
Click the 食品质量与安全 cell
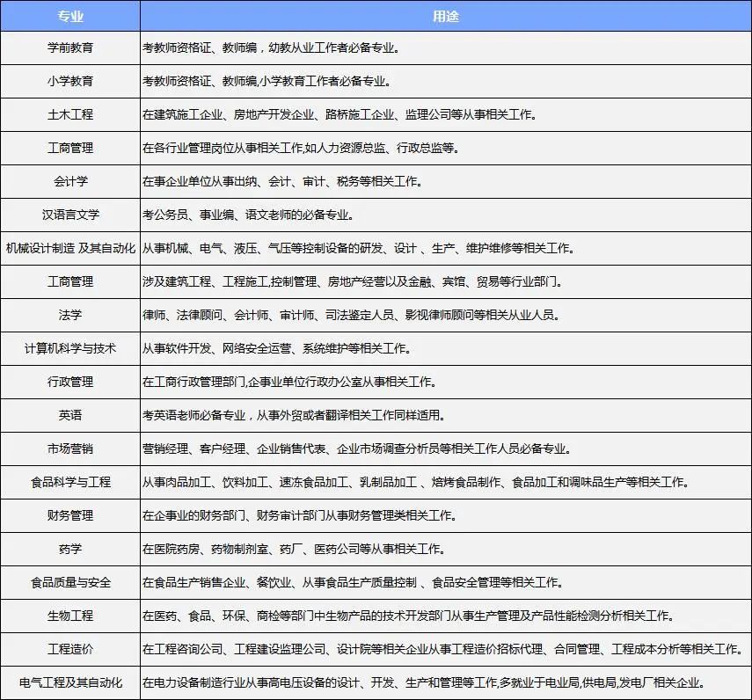[x=70, y=582]
